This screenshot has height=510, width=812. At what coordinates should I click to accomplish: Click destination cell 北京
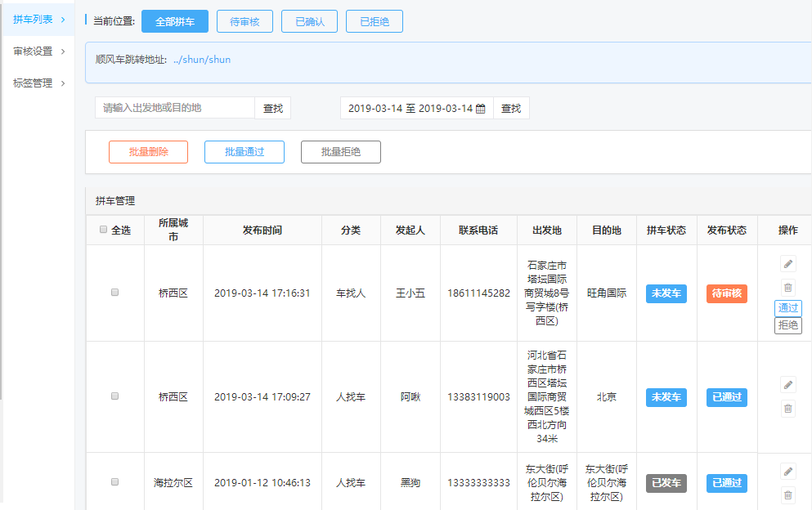pyautogui.click(x=607, y=397)
